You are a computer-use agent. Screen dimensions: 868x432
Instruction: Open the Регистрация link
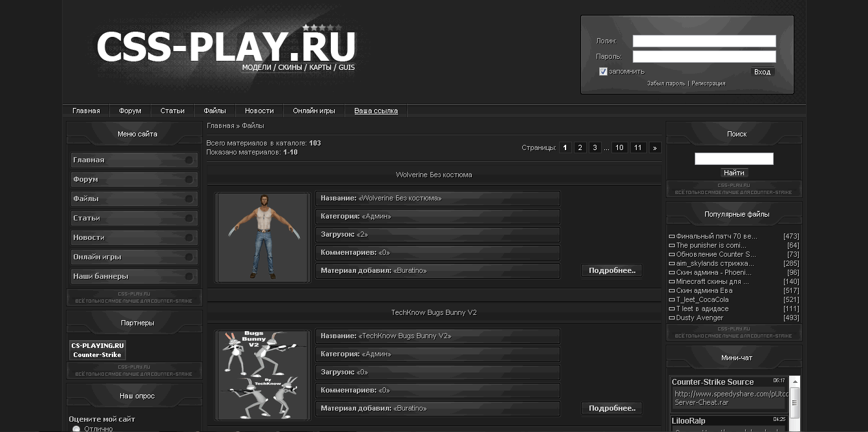pyautogui.click(x=708, y=83)
